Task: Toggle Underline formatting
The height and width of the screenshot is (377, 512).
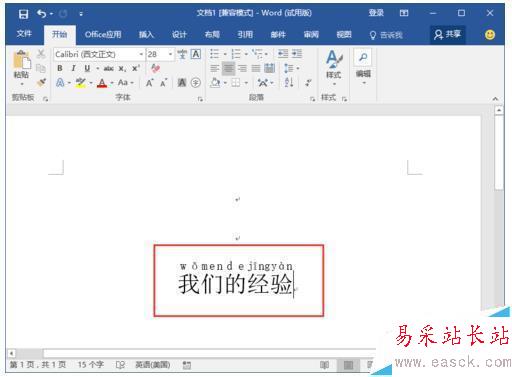Action: tap(87, 68)
